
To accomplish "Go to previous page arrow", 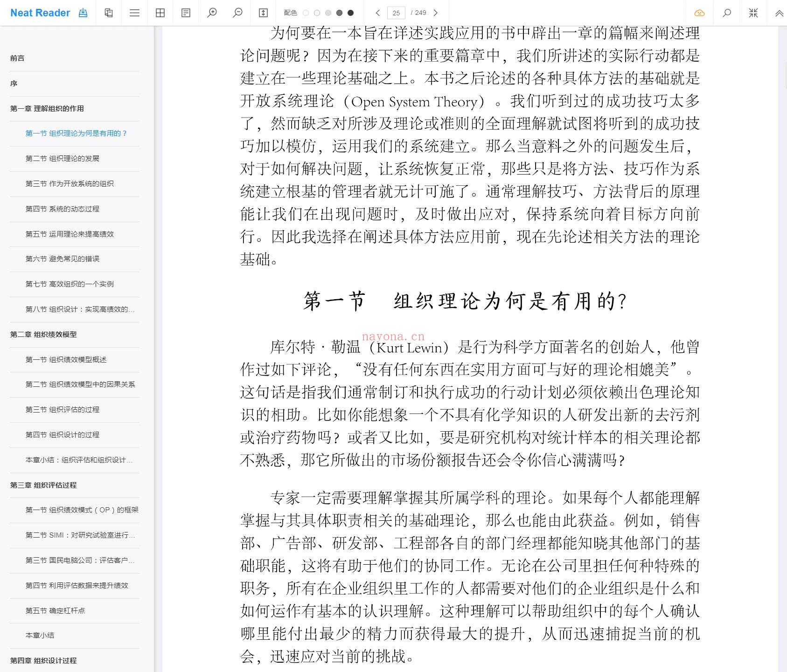I will (378, 13).
